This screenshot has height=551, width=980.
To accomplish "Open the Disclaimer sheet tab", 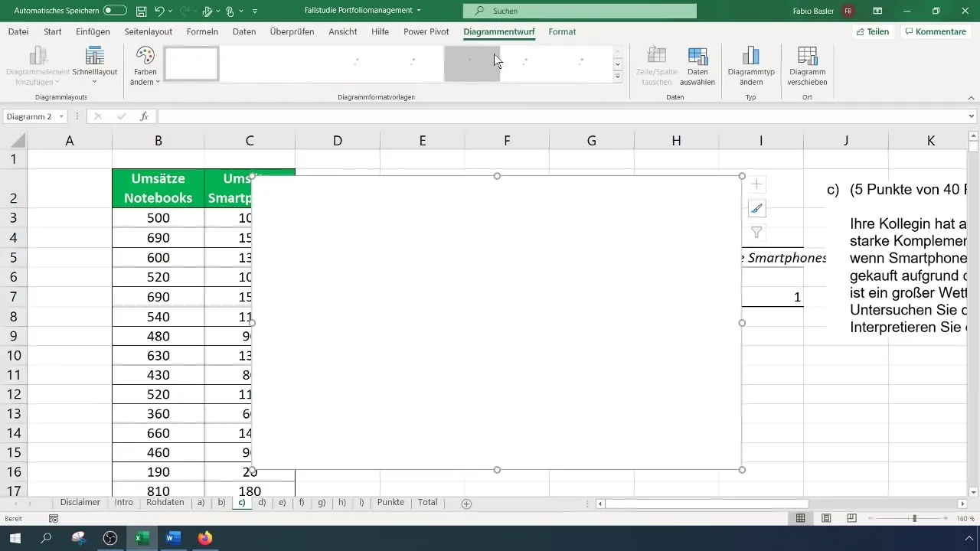I will click(x=80, y=503).
